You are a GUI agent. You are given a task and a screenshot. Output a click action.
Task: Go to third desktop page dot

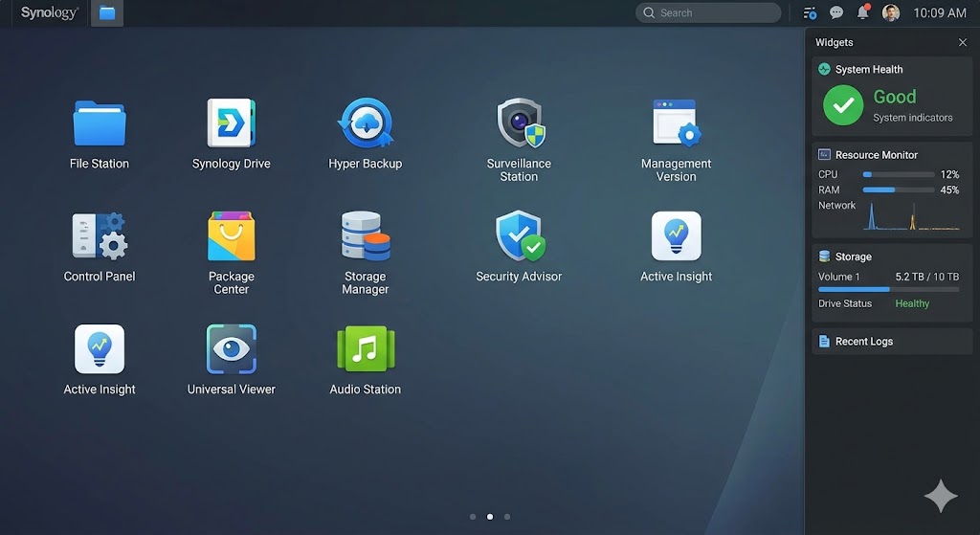point(507,517)
